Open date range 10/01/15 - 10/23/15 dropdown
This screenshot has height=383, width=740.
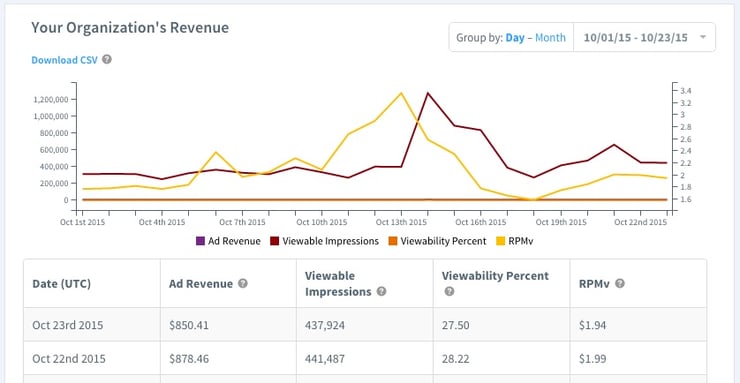644,37
